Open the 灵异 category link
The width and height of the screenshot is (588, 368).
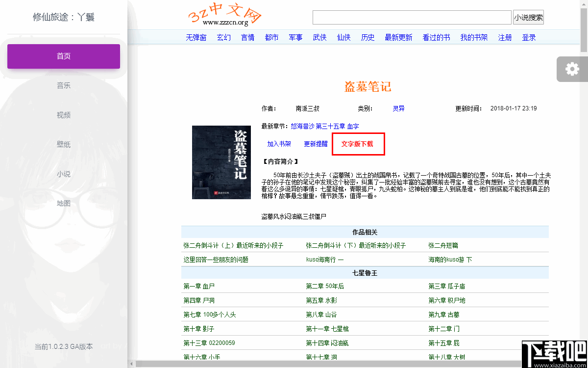(x=399, y=108)
